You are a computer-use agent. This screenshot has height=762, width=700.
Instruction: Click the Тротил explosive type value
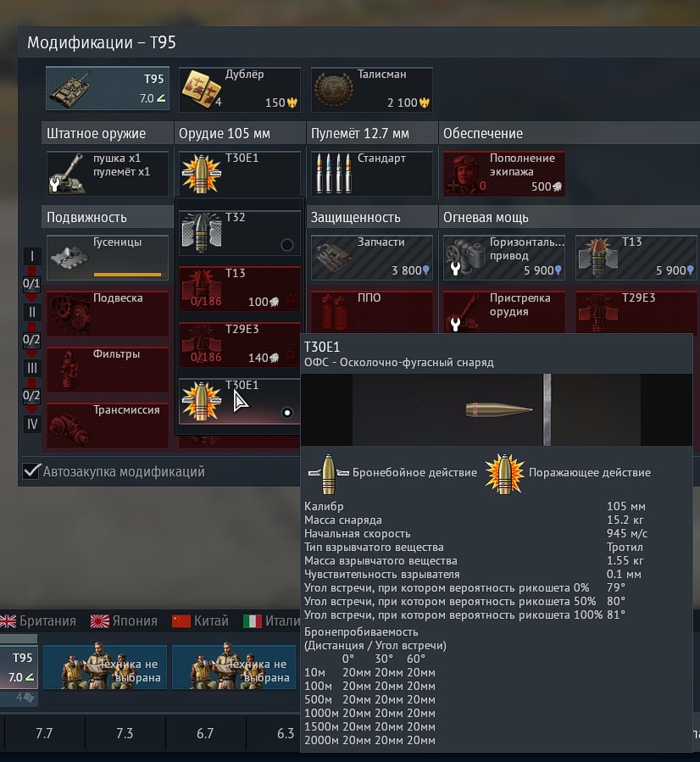pyautogui.click(x=625, y=547)
